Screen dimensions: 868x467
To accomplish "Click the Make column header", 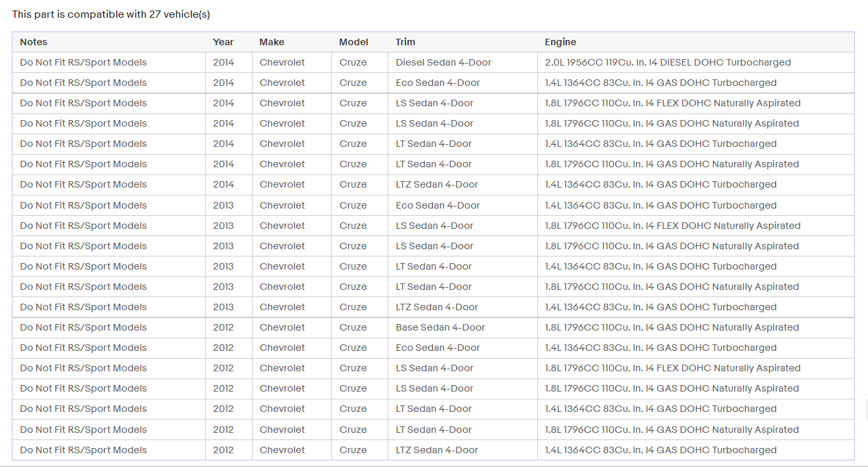I will point(272,42).
